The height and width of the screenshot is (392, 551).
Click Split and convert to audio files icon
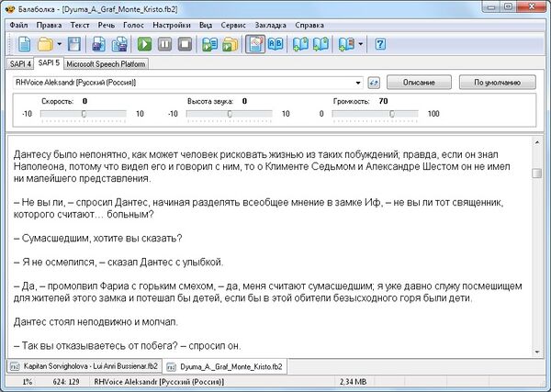119,44
